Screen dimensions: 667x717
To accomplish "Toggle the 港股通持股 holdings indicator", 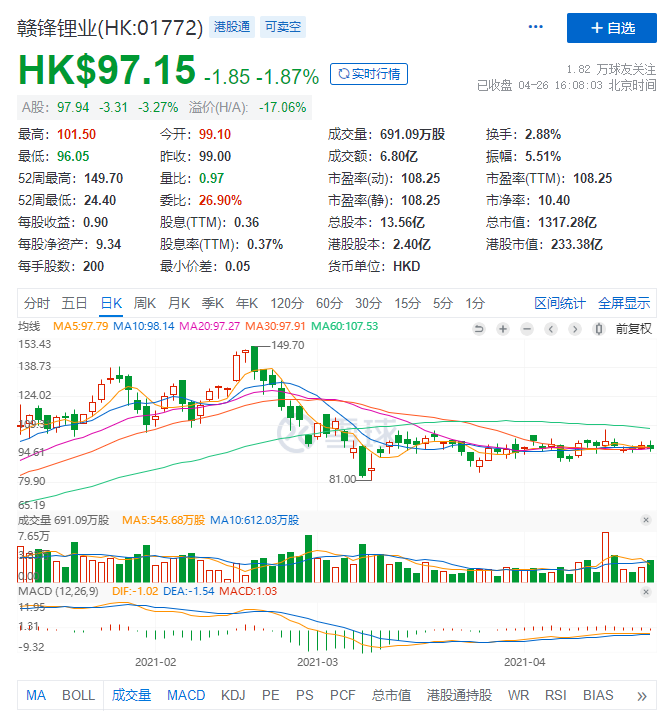I will click(459, 696).
